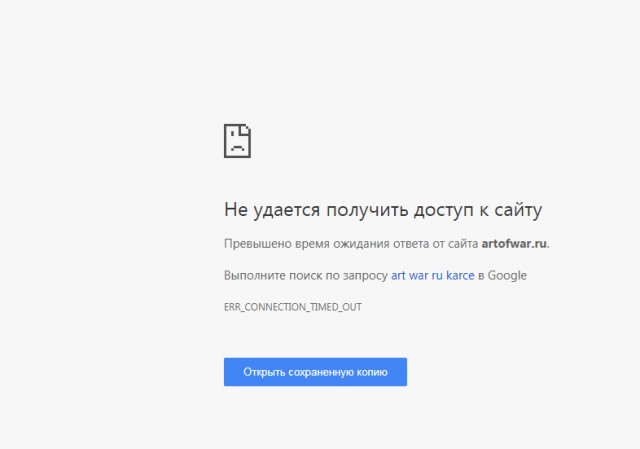Screen dimensions: 640x449
Task: Click text 'Выполните поиск по запросу'
Action: 306,276
